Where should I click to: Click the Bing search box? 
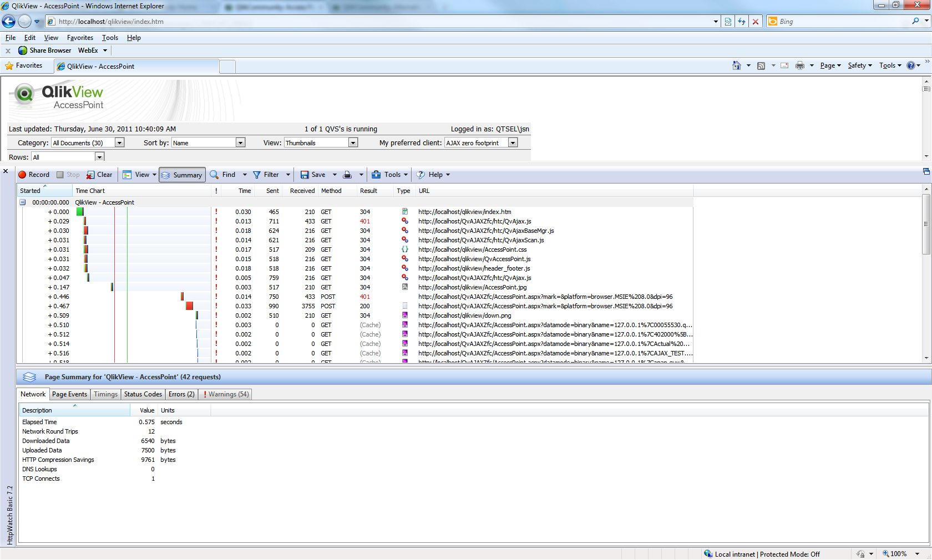(x=843, y=22)
